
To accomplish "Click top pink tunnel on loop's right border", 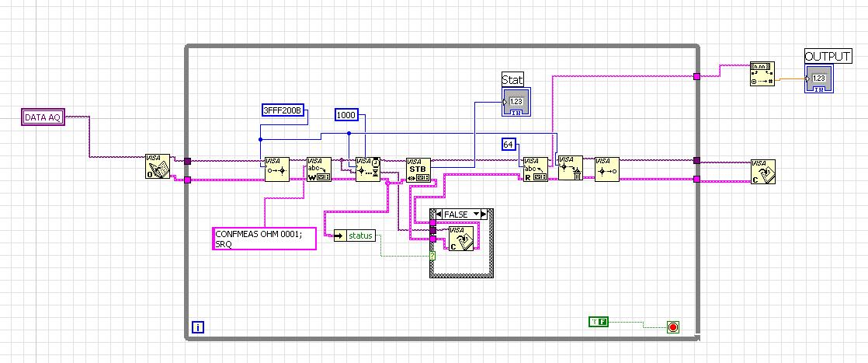I will point(696,76).
